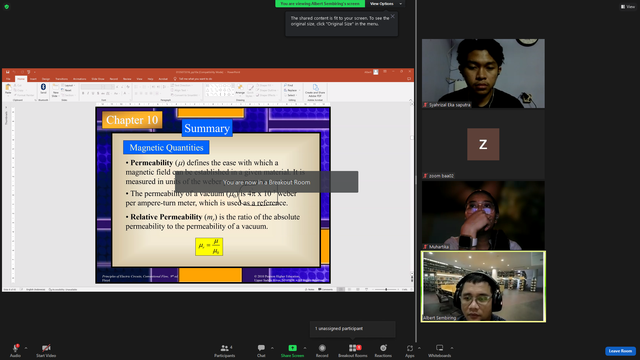Expand the caret beside Whiteboards
This screenshot has width=640, height=360.
point(452,348)
